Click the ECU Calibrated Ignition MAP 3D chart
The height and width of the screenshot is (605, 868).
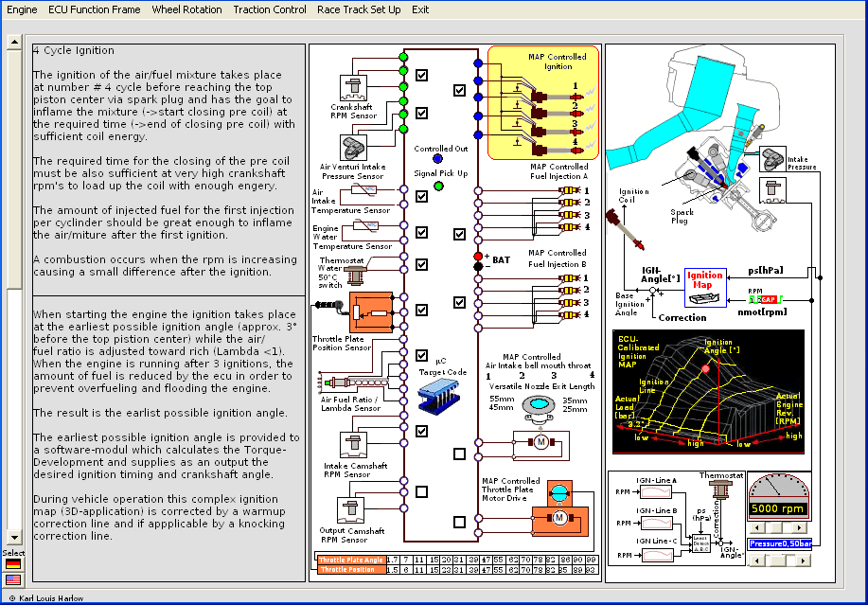(709, 392)
